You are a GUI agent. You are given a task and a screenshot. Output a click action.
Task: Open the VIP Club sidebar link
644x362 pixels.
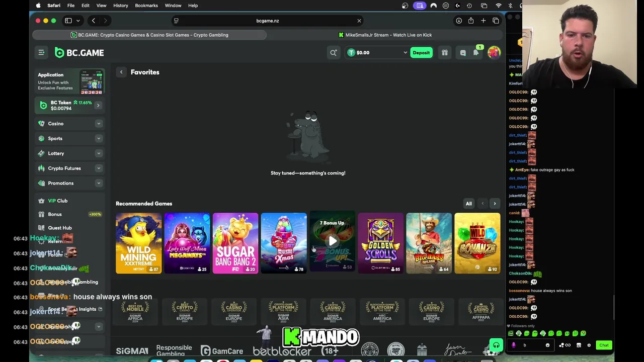pyautogui.click(x=57, y=201)
